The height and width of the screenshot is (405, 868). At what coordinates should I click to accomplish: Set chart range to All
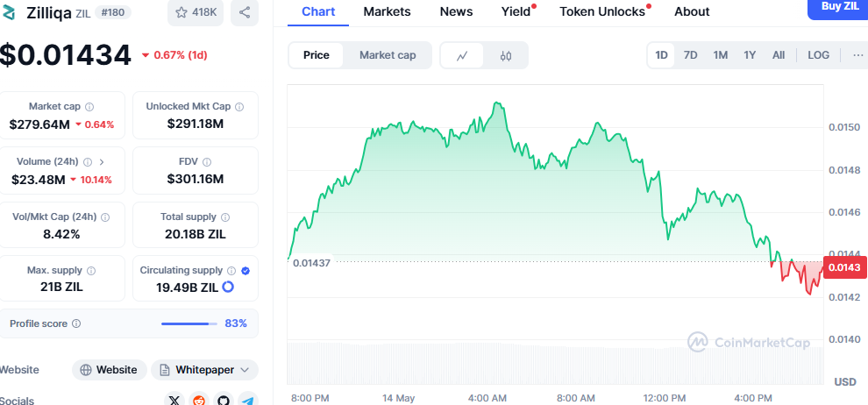779,54
